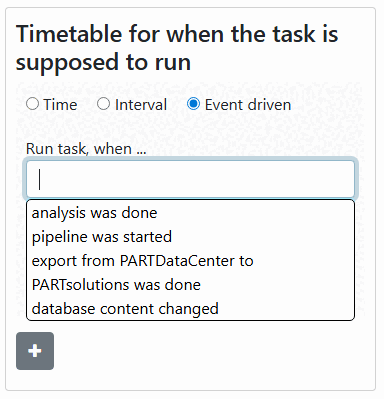Pick the 'PARTsolutions was done' option line

(x=116, y=285)
